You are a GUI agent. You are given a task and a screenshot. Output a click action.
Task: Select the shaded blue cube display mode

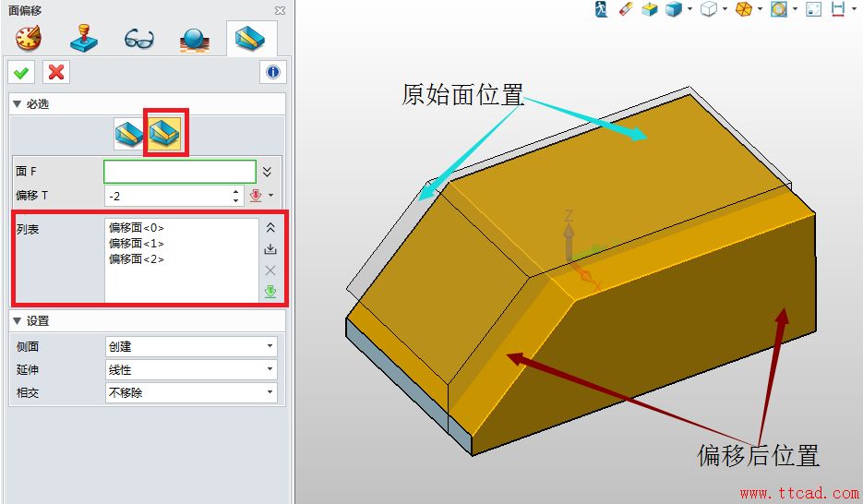point(674,9)
